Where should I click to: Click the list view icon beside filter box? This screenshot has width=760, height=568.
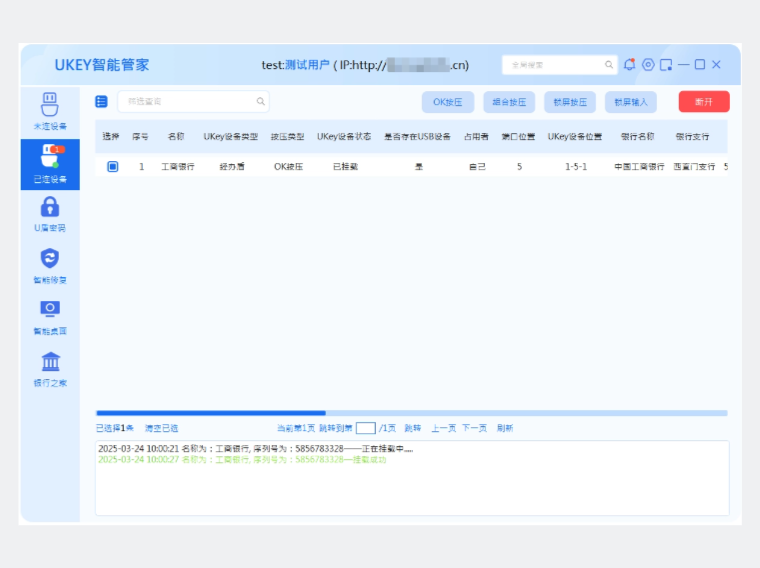(101, 101)
